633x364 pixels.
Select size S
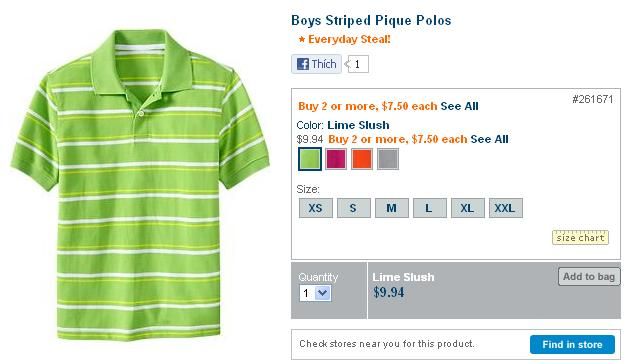[x=354, y=208]
